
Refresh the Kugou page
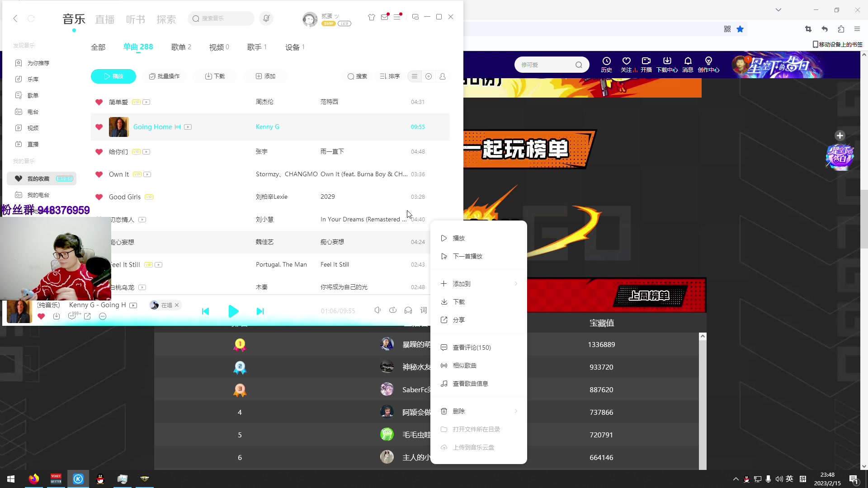point(31,19)
